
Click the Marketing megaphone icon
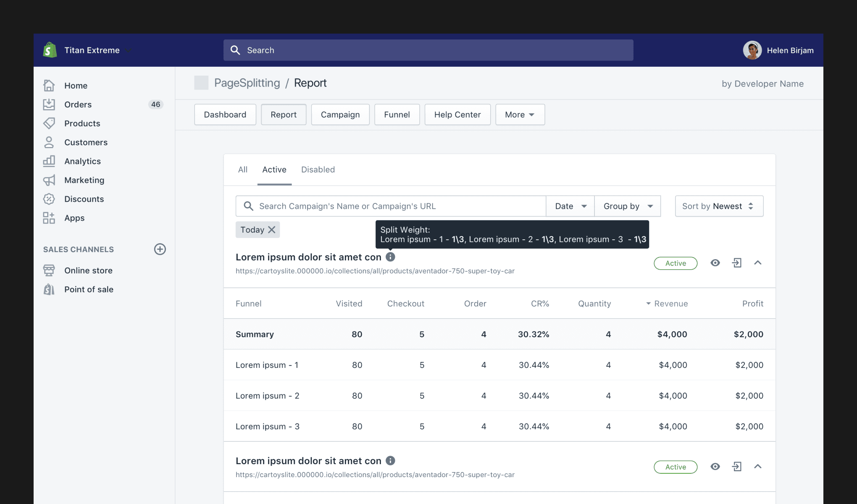(x=49, y=180)
